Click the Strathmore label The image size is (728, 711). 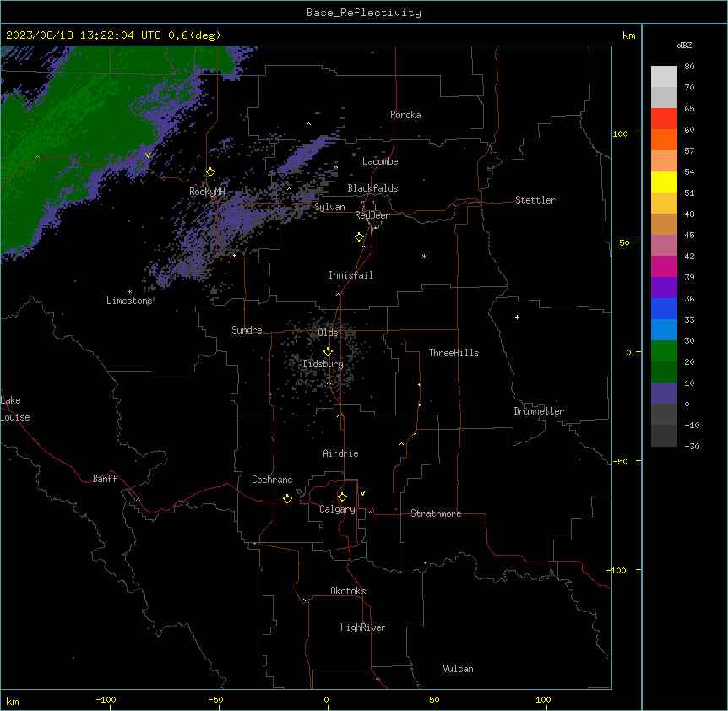point(436,513)
